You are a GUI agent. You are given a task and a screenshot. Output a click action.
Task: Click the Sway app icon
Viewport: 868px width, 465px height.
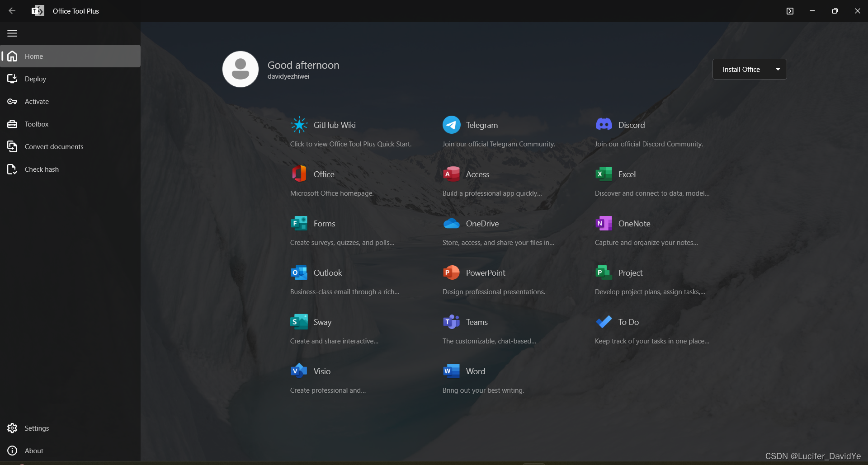pyautogui.click(x=299, y=322)
